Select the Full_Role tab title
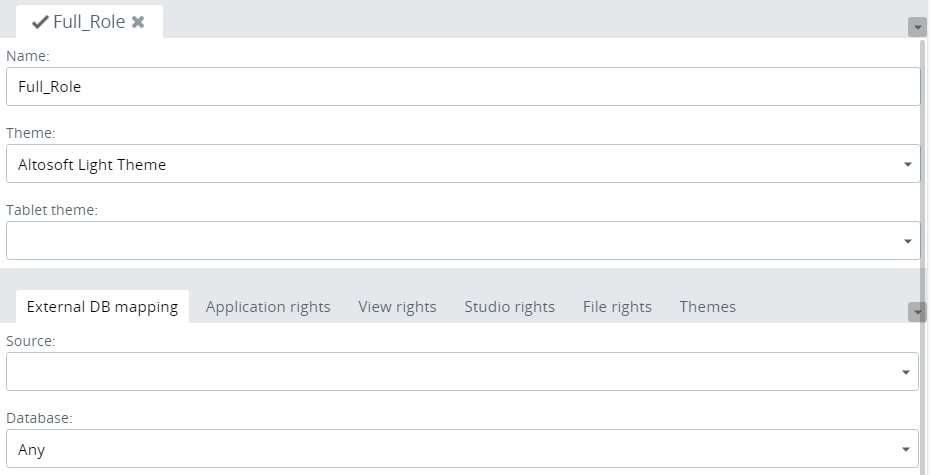This screenshot has width=930, height=475. (x=89, y=22)
